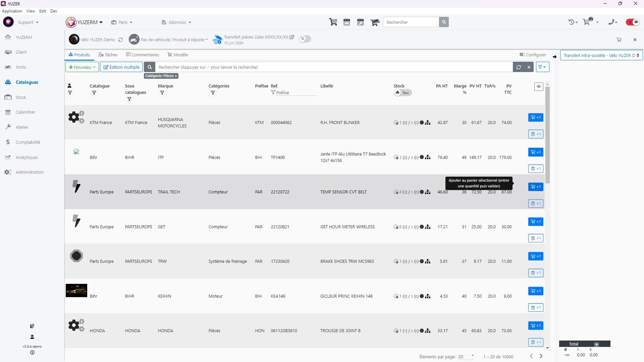The image size is (644, 362).
Task: Open the Configurer settings link
Action: coord(533,55)
